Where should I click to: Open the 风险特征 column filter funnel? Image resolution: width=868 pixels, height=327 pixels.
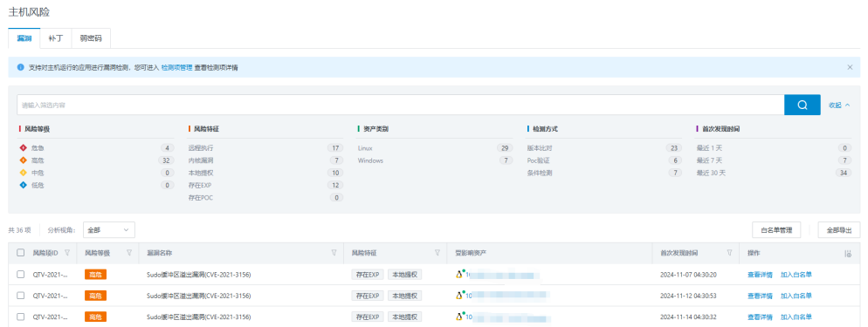tap(437, 252)
